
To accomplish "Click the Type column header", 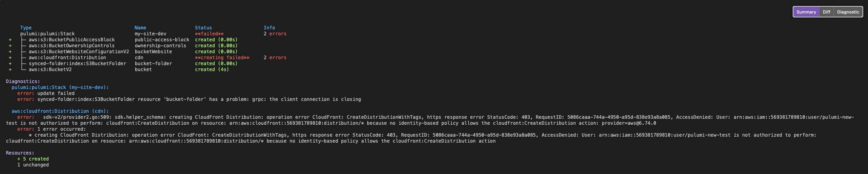I will tap(26, 28).
